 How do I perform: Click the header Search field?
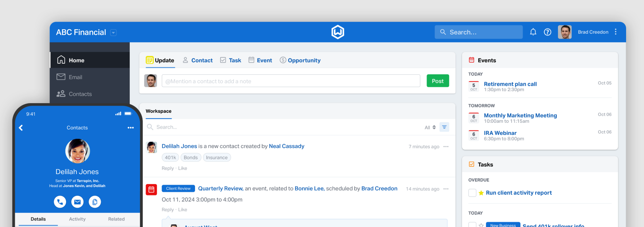coord(479,32)
